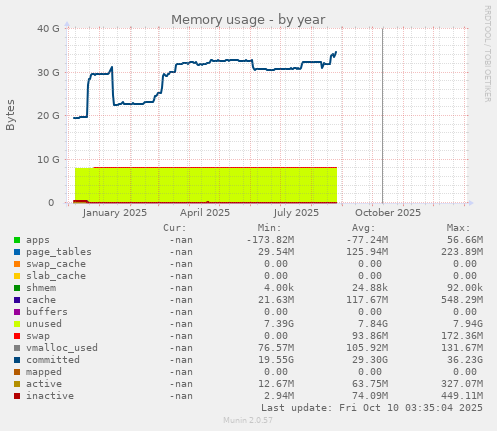Click the 'Last update' timestamp line
497x431 pixels.
coord(372,408)
